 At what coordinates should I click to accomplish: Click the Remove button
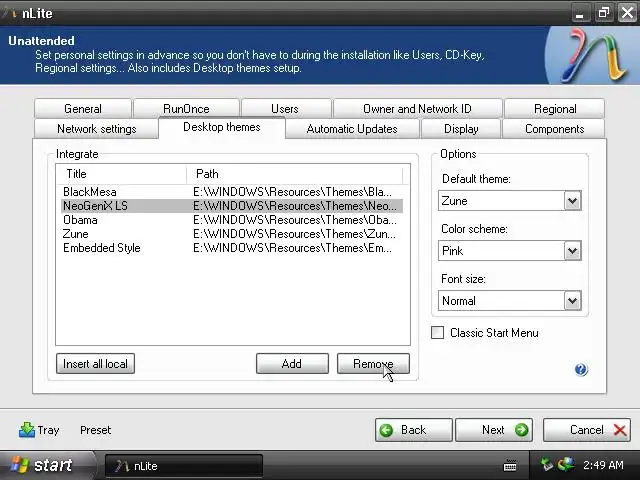pyautogui.click(x=373, y=363)
